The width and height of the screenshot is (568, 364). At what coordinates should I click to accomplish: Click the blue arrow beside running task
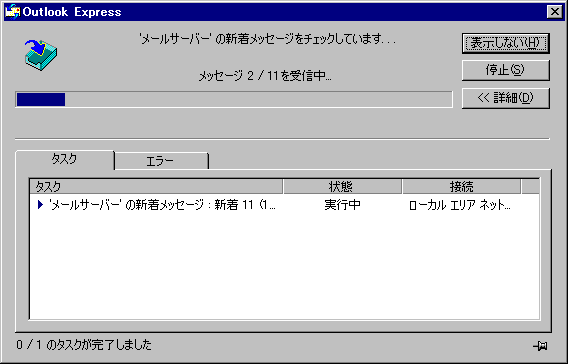pos(40,205)
